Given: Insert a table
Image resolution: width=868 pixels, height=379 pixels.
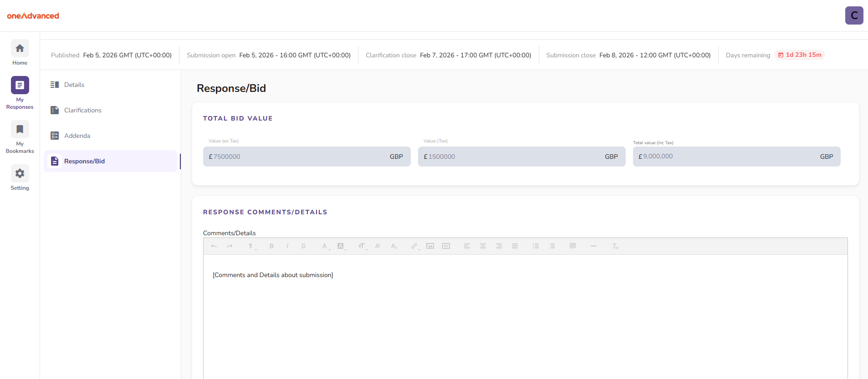Looking at the screenshot, I should tap(573, 246).
